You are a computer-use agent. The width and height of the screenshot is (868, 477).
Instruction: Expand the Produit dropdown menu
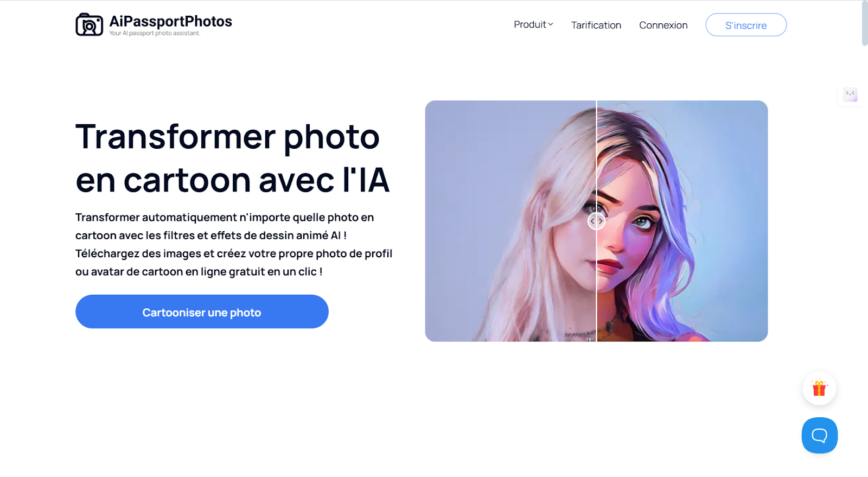(x=533, y=24)
